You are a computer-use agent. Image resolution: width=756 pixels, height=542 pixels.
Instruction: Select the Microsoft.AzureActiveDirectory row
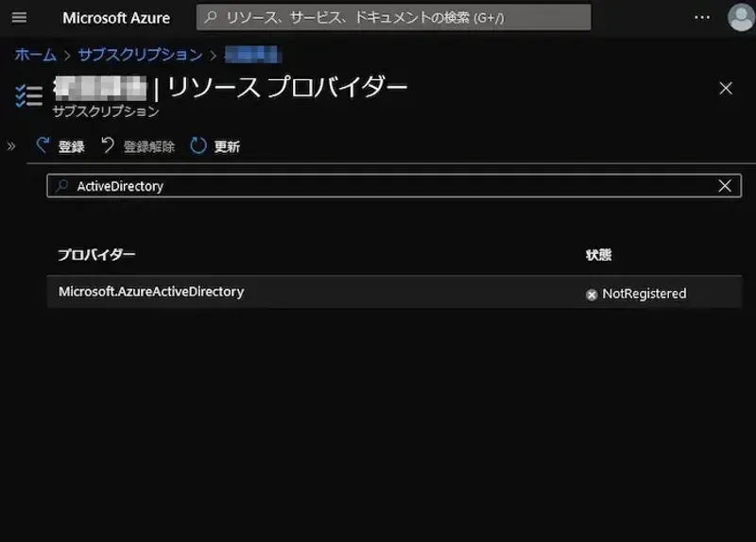click(394, 292)
